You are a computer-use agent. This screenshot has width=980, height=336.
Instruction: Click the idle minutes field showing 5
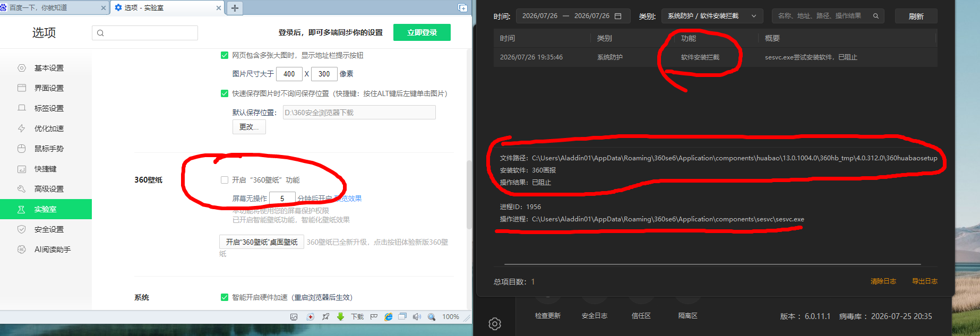pos(282,199)
